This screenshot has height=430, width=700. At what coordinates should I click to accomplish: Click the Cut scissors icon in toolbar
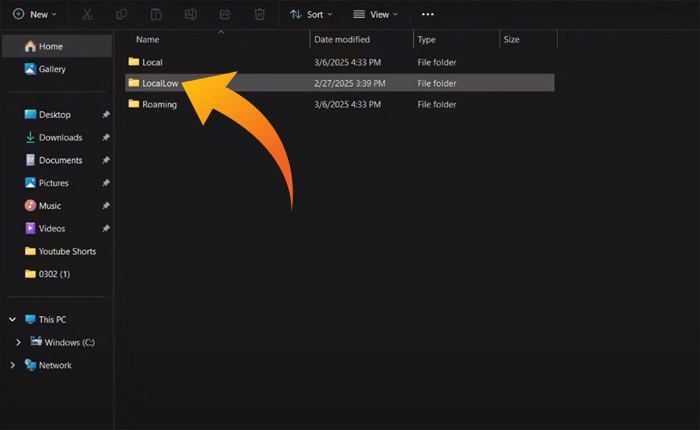[x=87, y=15]
